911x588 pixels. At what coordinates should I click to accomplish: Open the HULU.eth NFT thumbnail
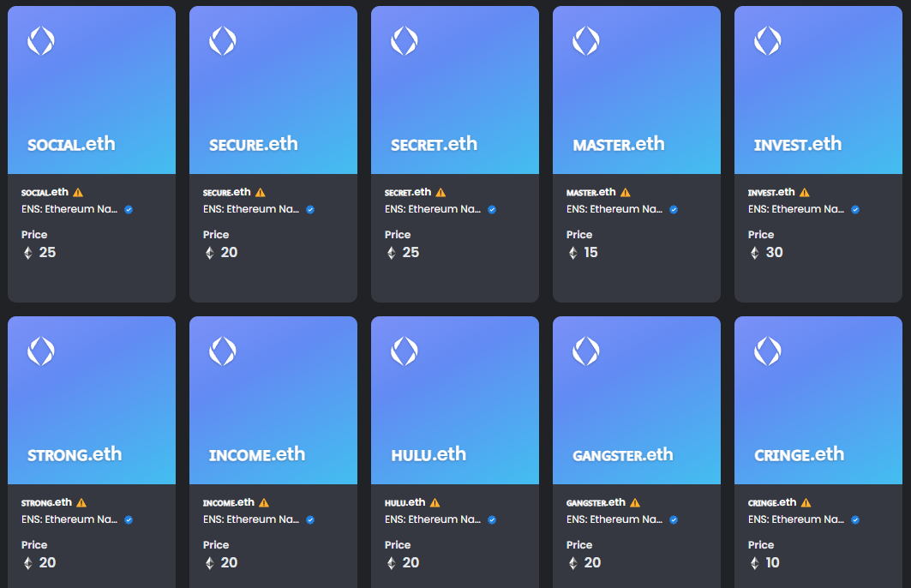455,400
